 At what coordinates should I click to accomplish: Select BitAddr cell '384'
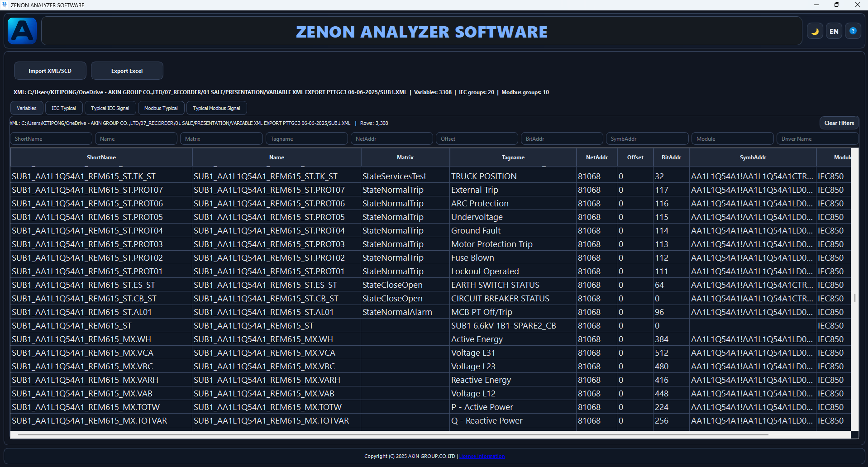[672, 339]
